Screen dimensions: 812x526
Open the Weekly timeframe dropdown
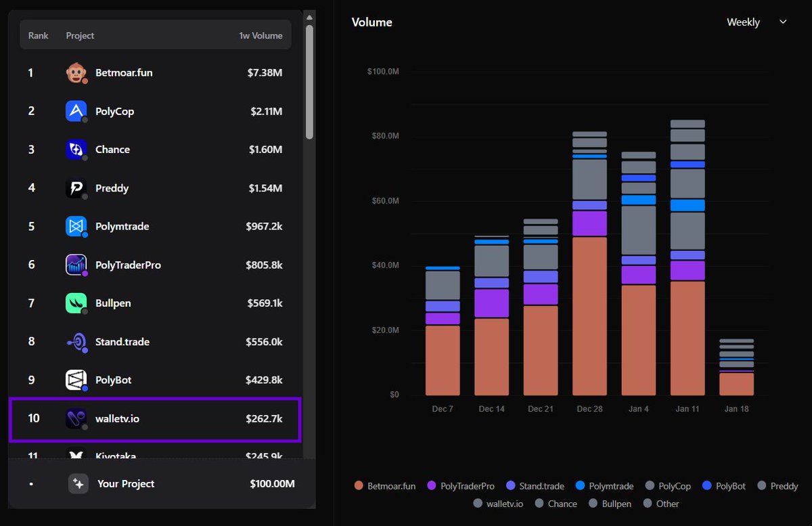pos(743,22)
